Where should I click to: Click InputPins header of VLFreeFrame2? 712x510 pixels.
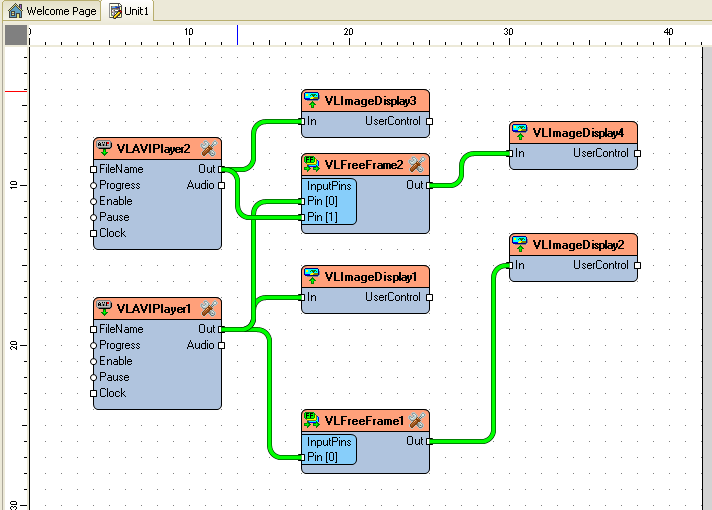329,185
